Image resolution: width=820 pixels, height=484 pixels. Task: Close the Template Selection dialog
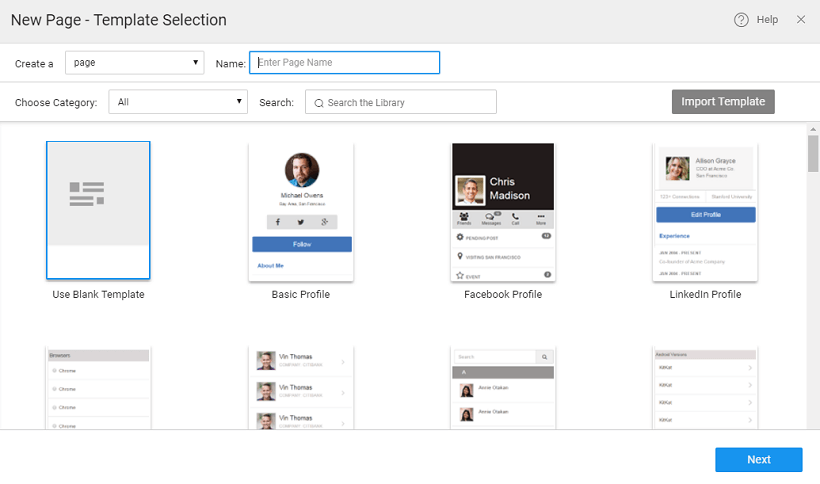[800, 20]
